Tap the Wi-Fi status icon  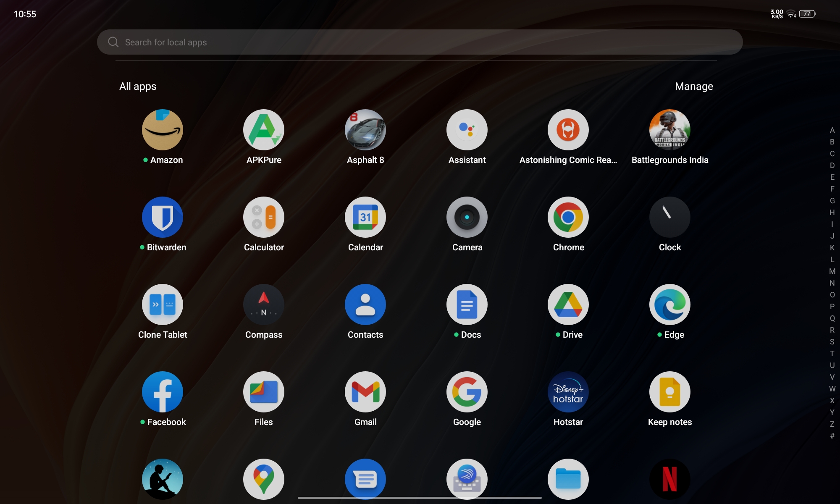coord(791,14)
